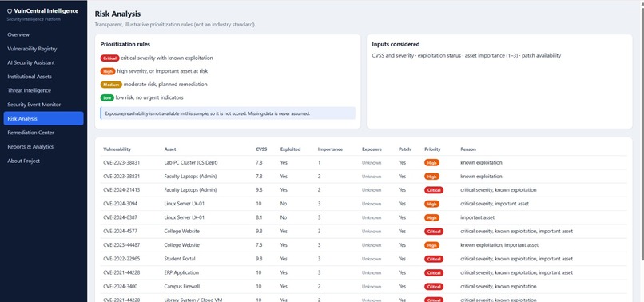Select CVE-2023-38831 in Faculty Laptops row

(x=121, y=177)
